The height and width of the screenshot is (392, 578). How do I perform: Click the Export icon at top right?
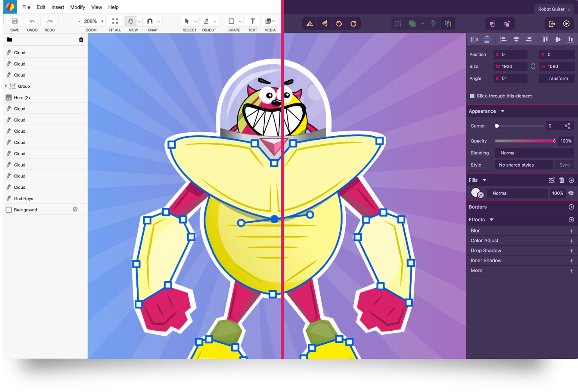[552, 24]
